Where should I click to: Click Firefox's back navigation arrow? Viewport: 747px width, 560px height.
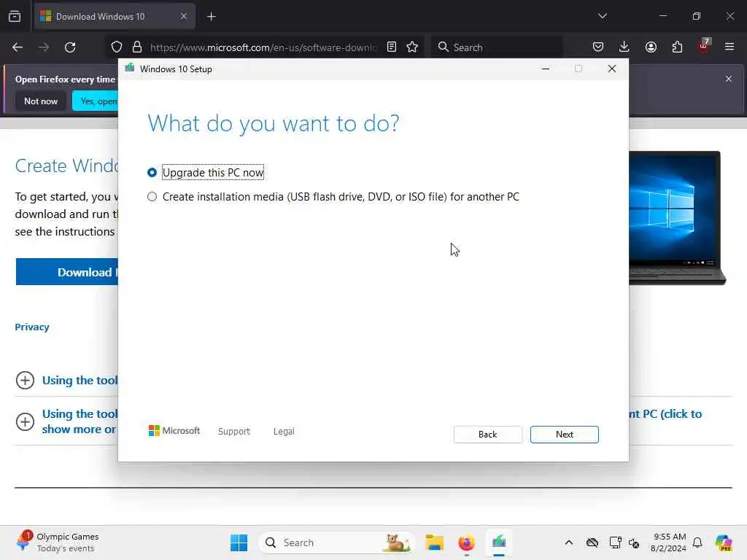[18, 47]
